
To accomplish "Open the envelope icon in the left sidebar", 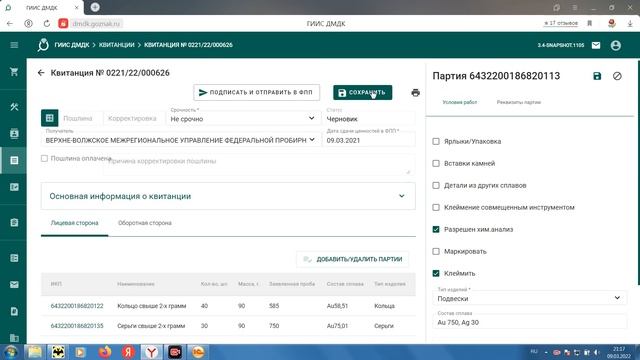I will 14,284.
